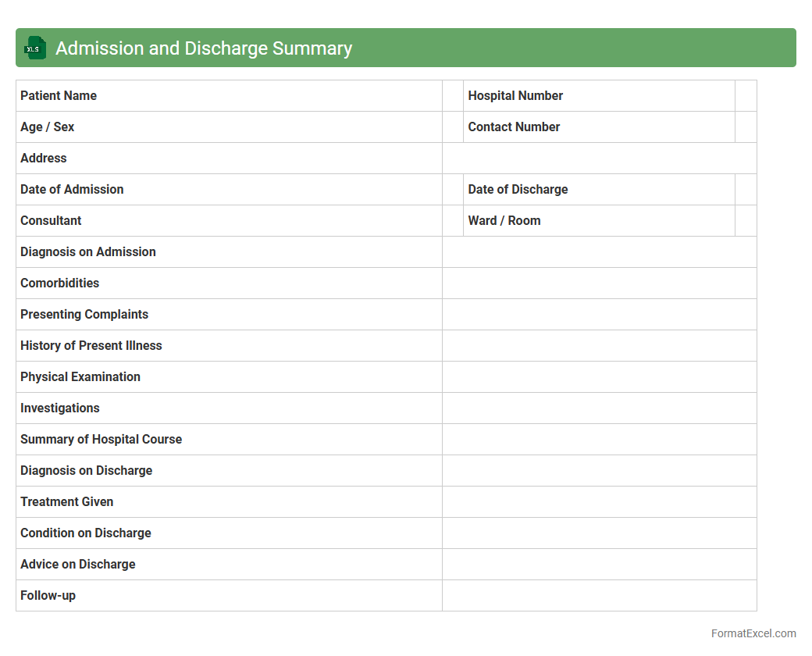The width and height of the screenshot is (812, 656).
Task: Click the green XLS file icon
Action: [x=34, y=48]
